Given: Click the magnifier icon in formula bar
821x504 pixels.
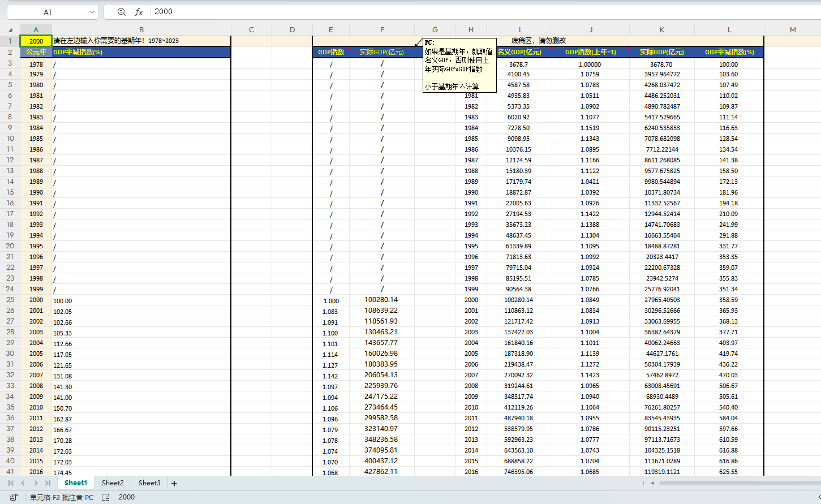Looking at the screenshot, I should pyautogui.click(x=121, y=12).
